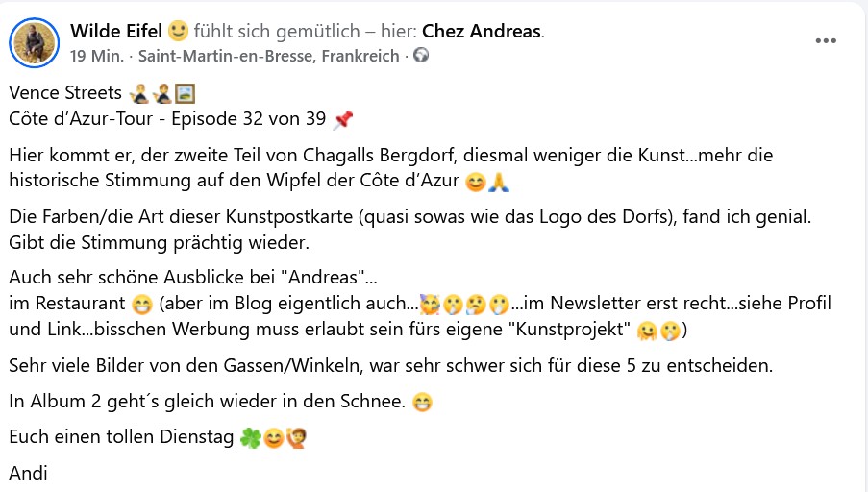Open Saint-Martin-en-Bresse, Frankreich location link
Image resolution: width=868 pixels, height=492 pixels.
[268, 56]
